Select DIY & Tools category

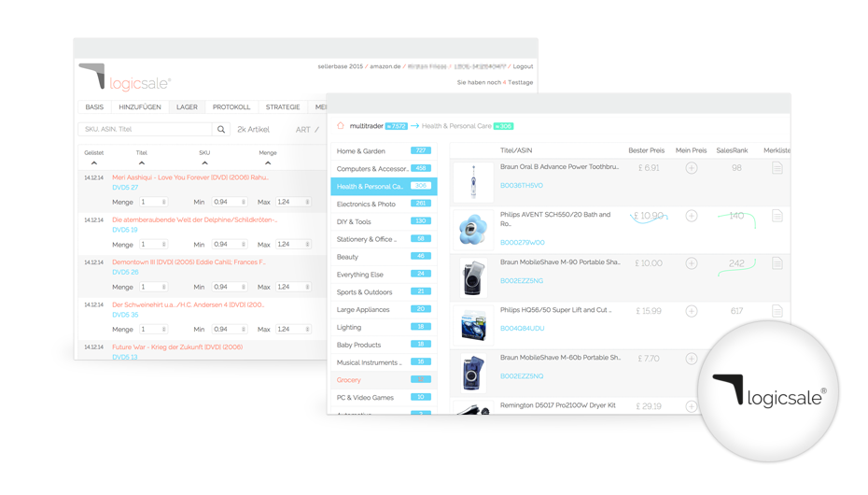[384, 222]
